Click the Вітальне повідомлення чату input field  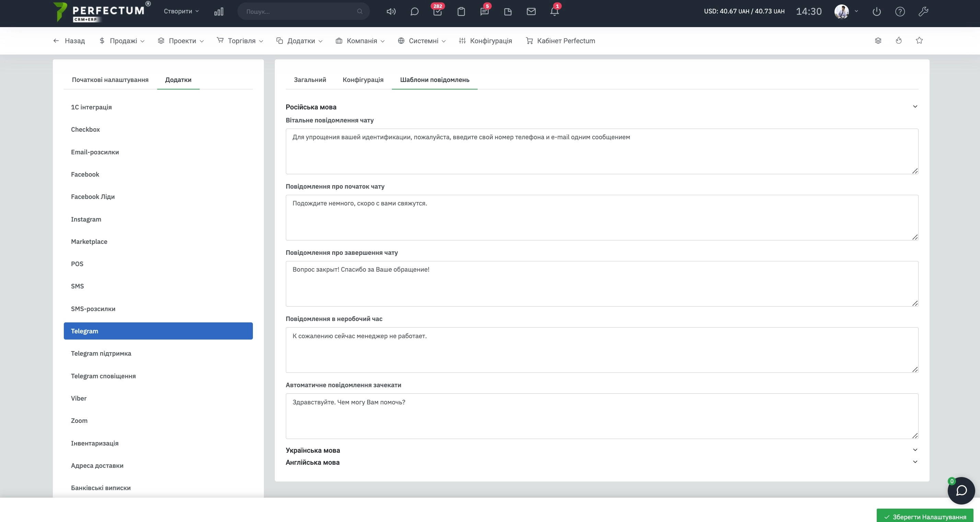(x=602, y=151)
